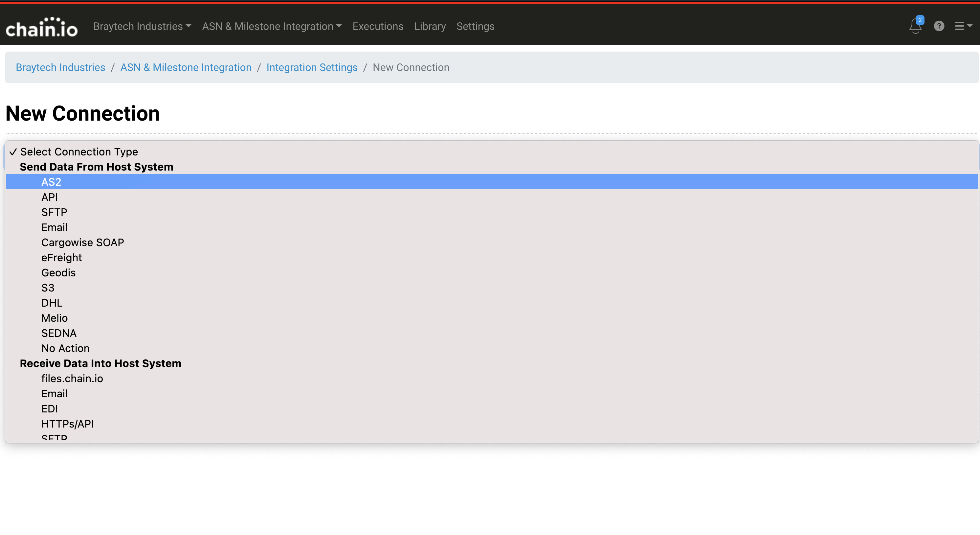Open the Library page
The width and height of the screenshot is (980, 535).
click(430, 26)
